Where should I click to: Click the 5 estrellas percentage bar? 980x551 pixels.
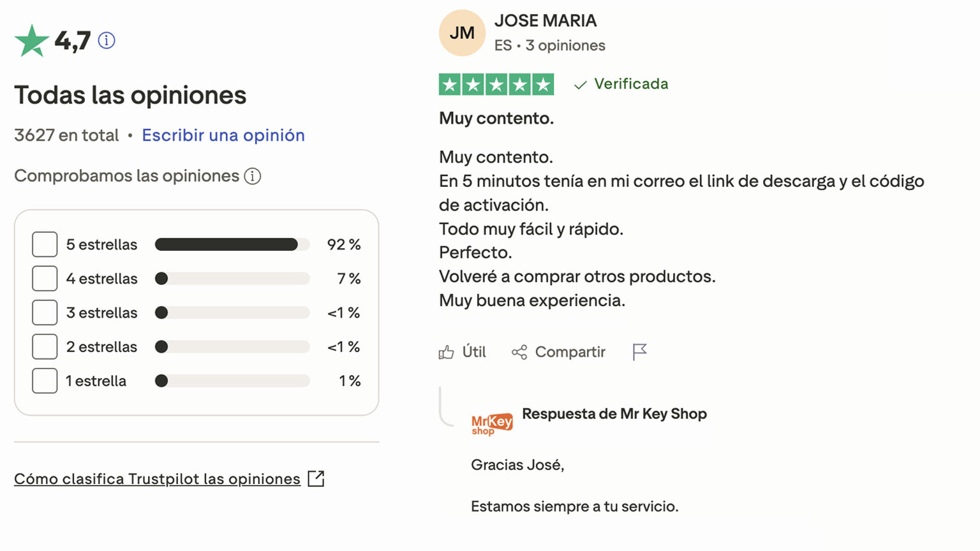tap(232, 244)
